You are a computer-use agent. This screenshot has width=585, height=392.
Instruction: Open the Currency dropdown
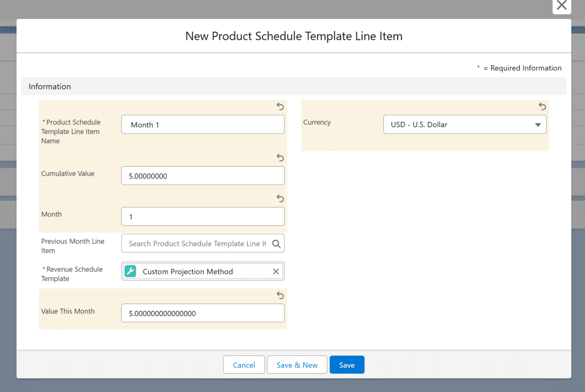pyautogui.click(x=464, y=125)
